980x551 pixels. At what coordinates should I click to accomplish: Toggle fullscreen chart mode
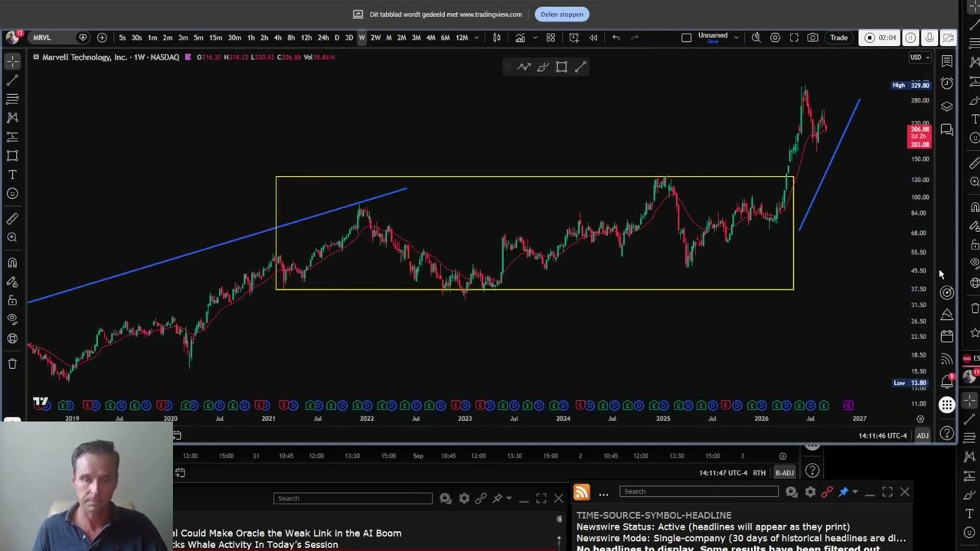tap(794, 37)
